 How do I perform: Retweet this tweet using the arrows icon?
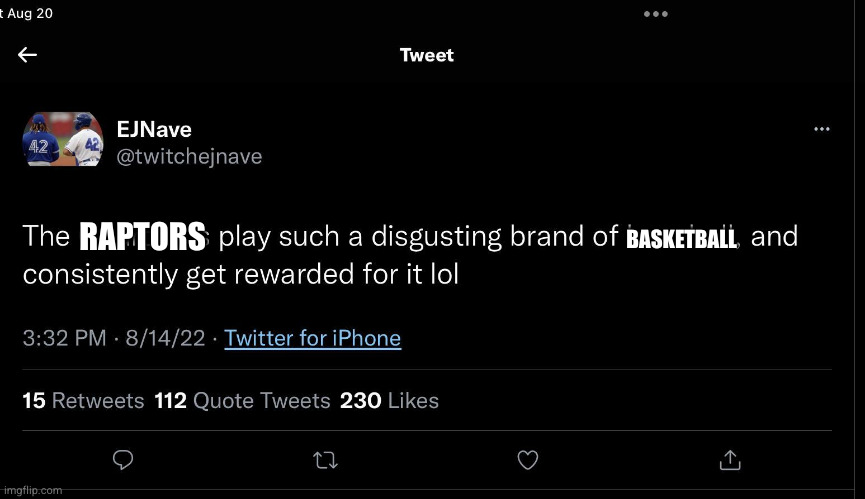point(325,460)
